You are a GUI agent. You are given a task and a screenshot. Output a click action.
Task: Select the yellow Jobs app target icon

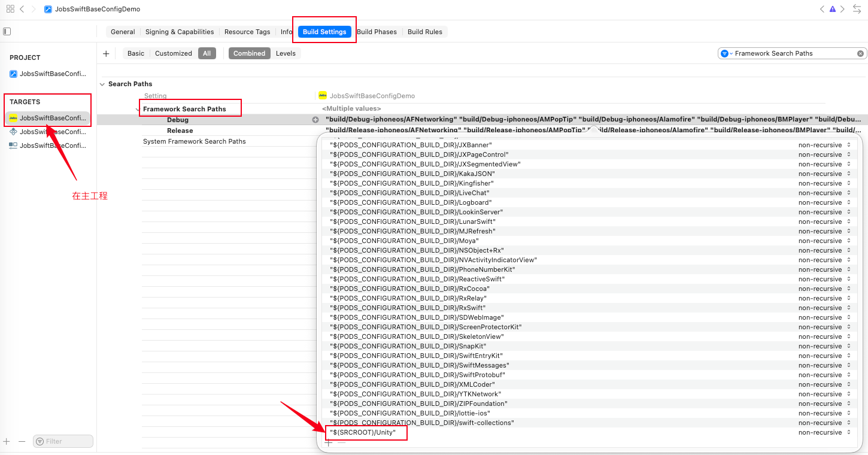click(x=13, y=118)
